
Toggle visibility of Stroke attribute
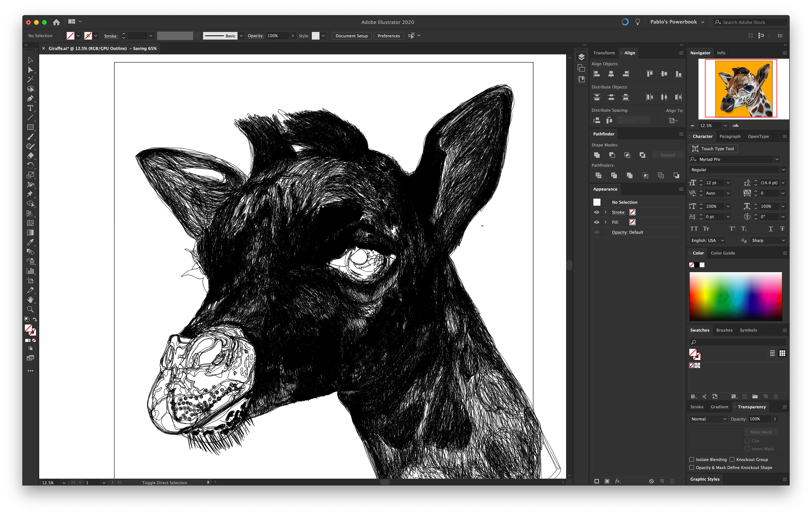click(597, 212)
